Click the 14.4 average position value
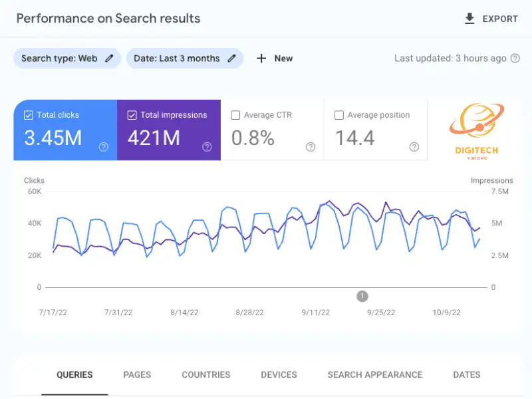 point(355,138)
